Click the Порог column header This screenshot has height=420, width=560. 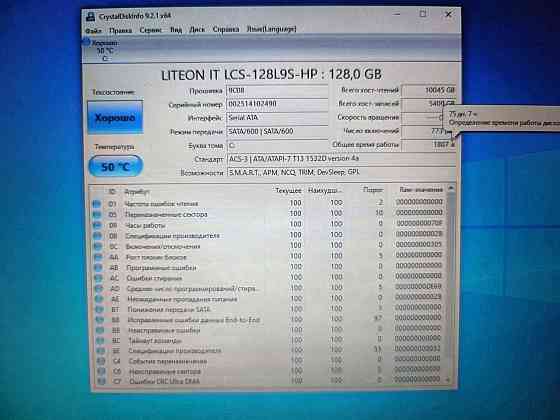coord(372,190)
